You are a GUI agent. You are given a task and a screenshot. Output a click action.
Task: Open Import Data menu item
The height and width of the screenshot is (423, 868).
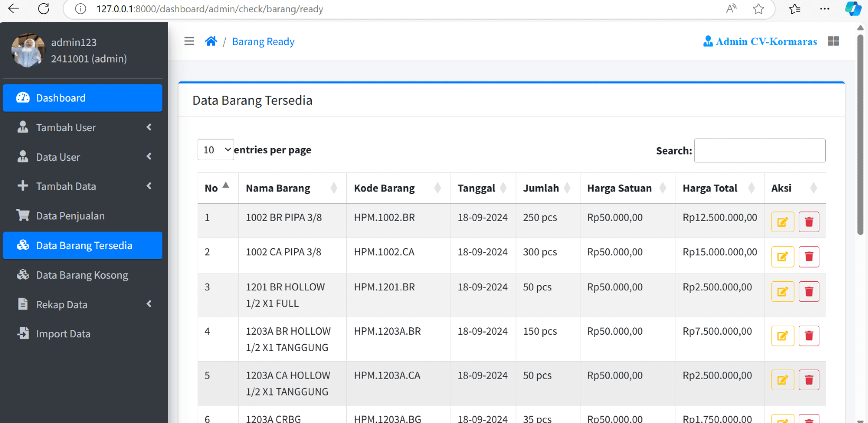click(x=82, y=334)
